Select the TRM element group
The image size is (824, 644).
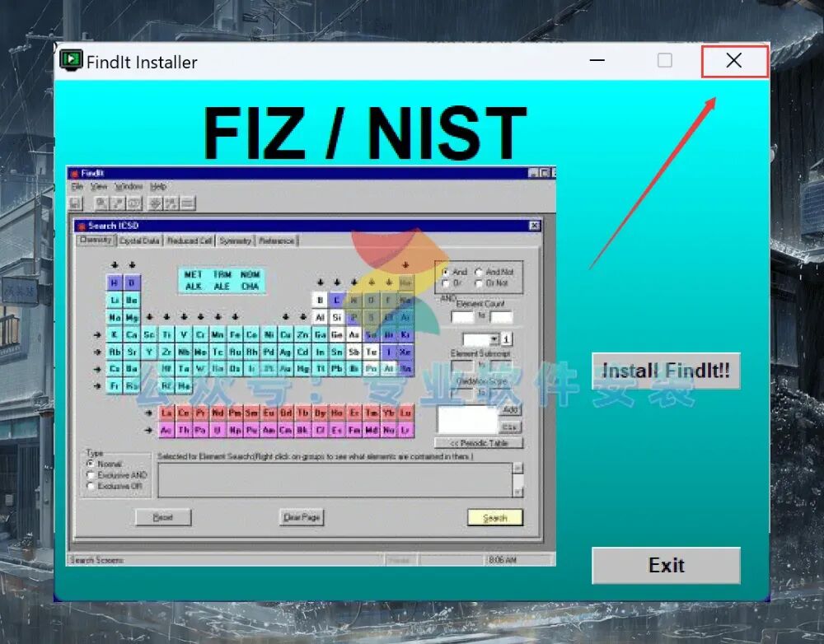point(222,275)
